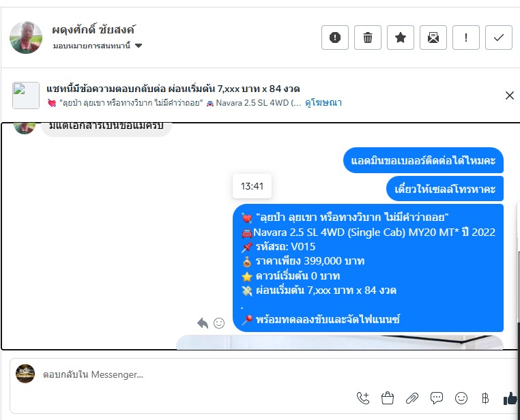This screenshot has height=420, width=520.
Task: Star this conversation as a follow-up
Action: pos(401,37)
